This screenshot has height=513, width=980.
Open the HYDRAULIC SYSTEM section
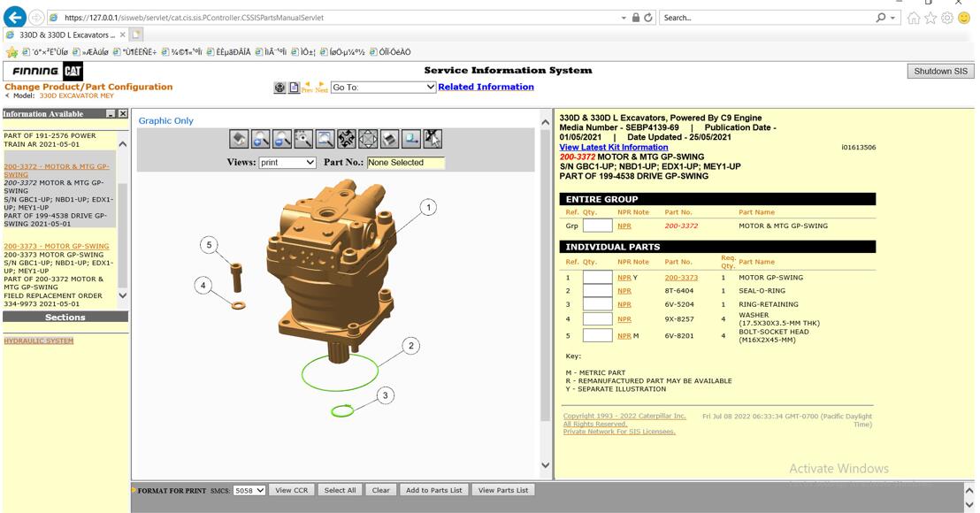[39, 341]
